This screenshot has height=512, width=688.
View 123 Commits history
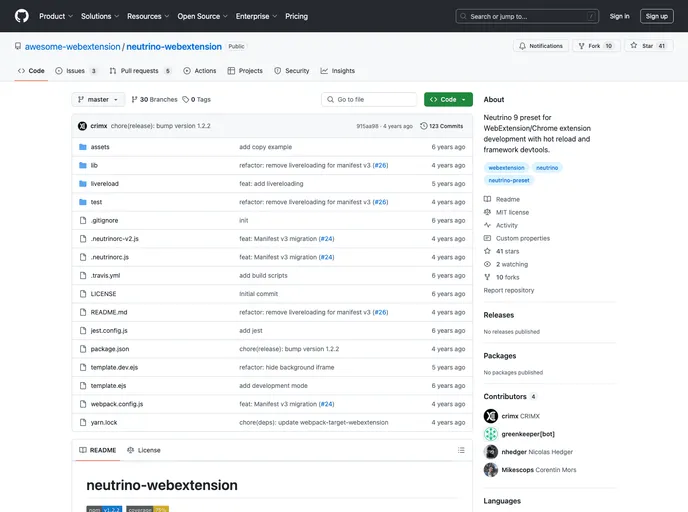[441, 126]
